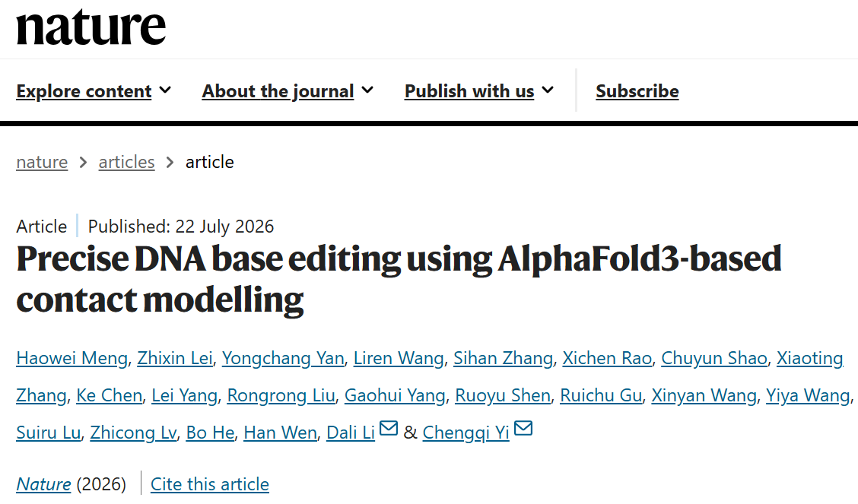The width and height of the screenshot is (858, 504).
Task: Expand the Publish with us menu
Action: 479,90
